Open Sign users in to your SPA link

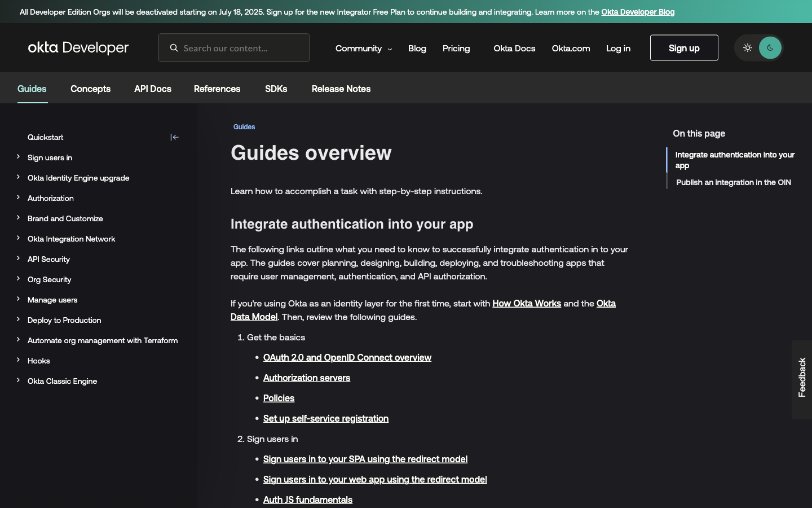pyautogui.click(x=365, y=459)
